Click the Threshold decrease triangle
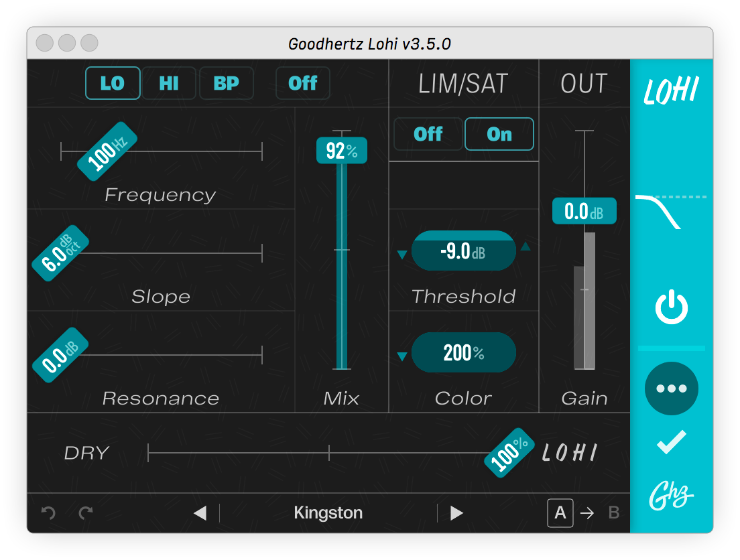Viewport: 740px width, 560px height. coord(402,255)
